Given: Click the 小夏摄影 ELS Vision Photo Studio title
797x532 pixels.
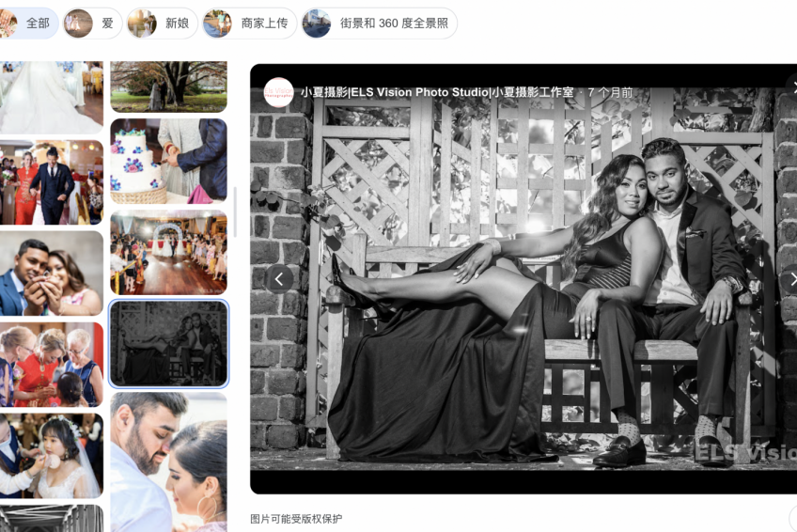Looking at the screenshot, I should click(x=437, y=92).
